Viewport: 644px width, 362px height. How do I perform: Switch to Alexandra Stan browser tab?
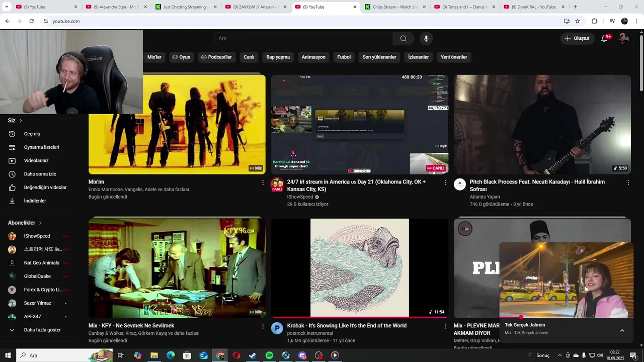(116, 7)
